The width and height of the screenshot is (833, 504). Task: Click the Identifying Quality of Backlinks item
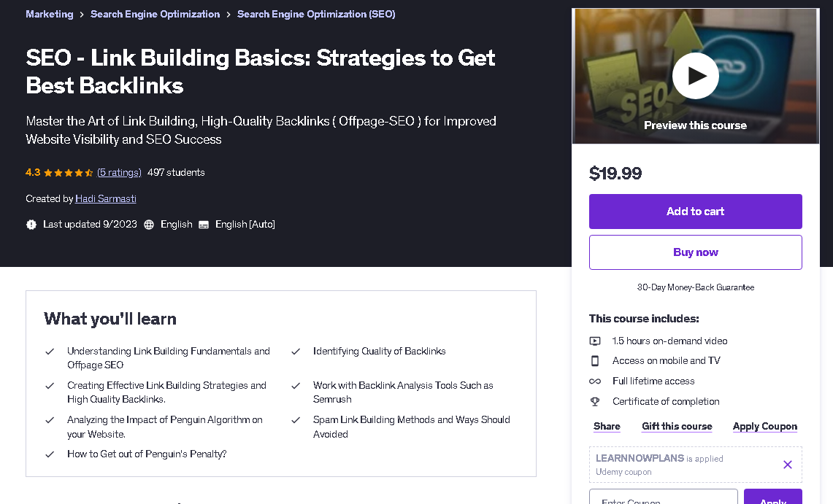(380, 352)
